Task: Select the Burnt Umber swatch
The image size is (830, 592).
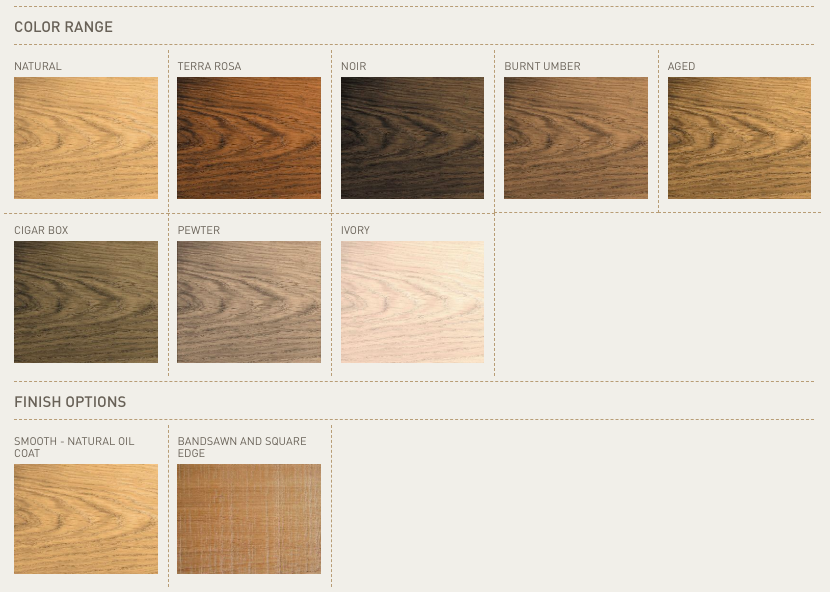Action: click(x=576, y=138)
